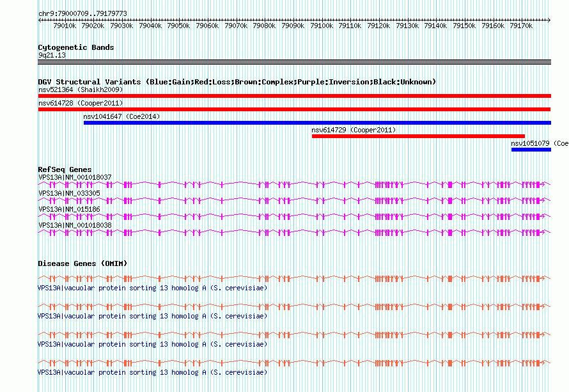The image size is (569, 392).
Task: Click the Disease Genes (OMIM) track title
Action: point(82,263)
